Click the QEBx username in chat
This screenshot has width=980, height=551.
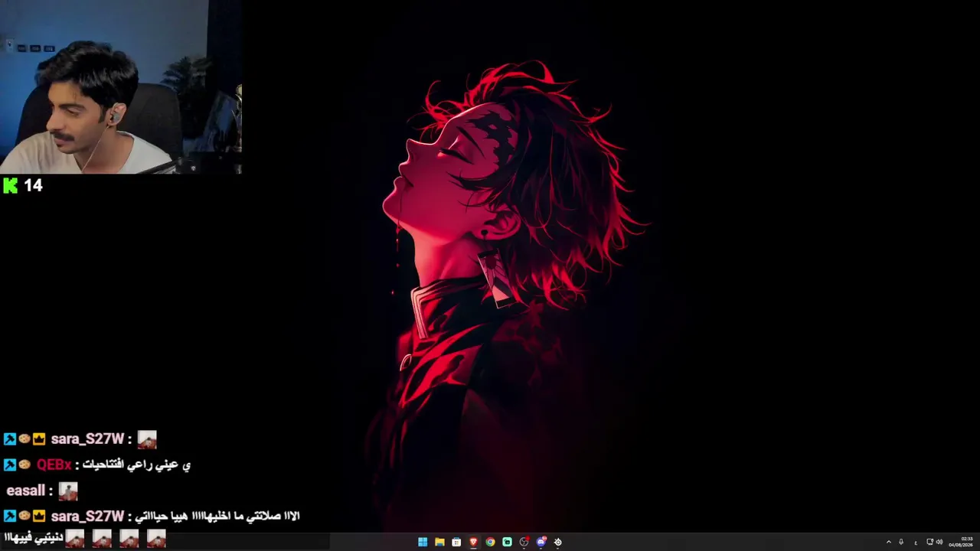[54, 465]
